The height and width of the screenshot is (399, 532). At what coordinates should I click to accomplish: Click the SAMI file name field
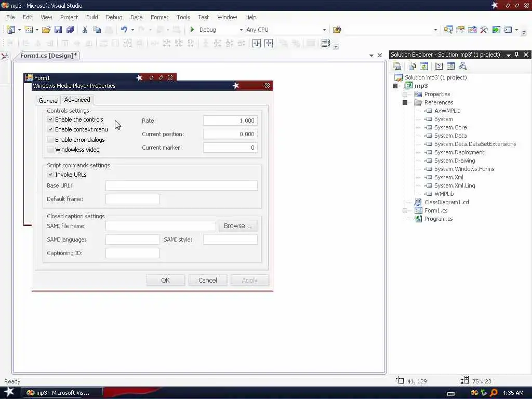(161, 226)
